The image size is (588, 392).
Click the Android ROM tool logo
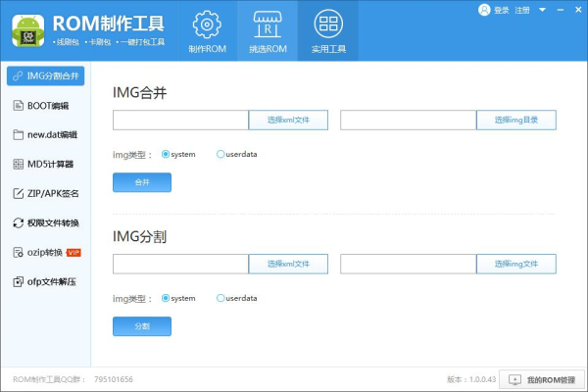[x=28, y=30]
